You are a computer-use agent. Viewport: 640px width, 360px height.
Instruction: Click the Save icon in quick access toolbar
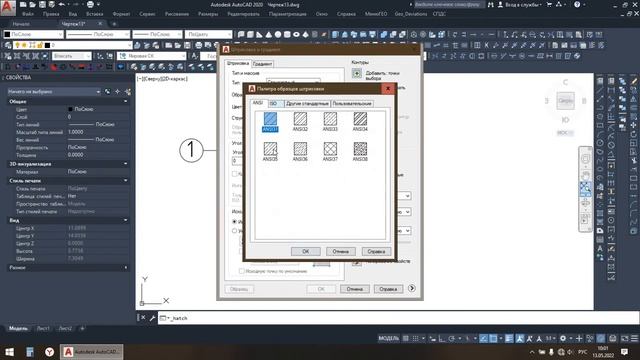[42, 4]
